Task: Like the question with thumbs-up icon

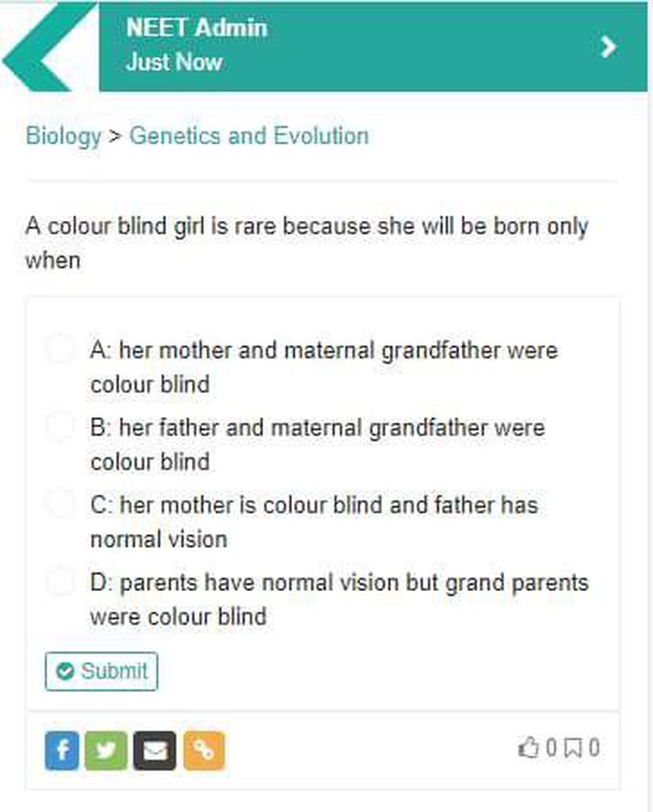Action: [529, 748]
